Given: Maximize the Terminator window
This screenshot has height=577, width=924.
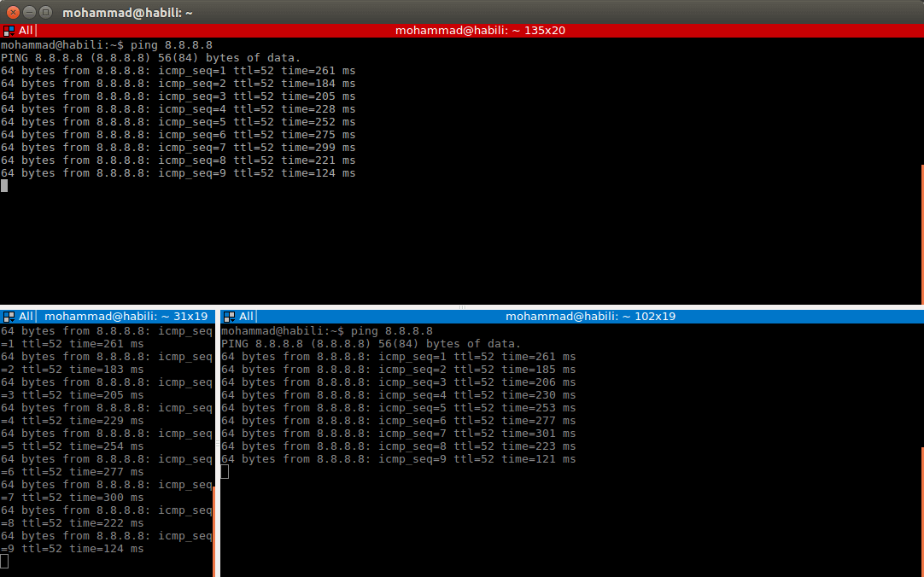Looking at the screenshot, I should coord(45,12).
